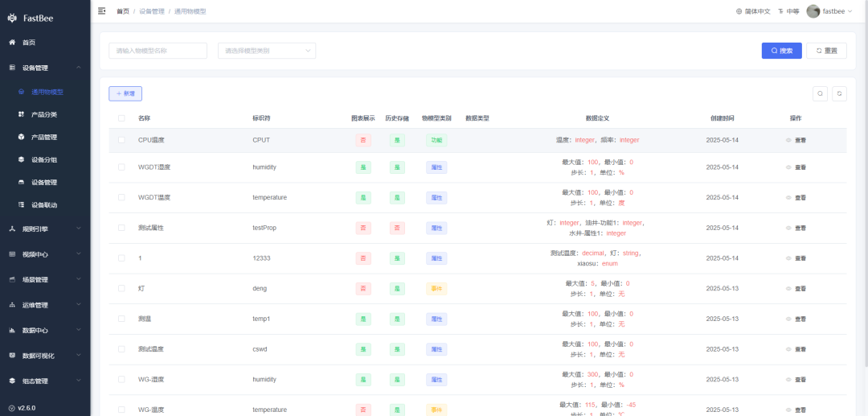Open 产品分类 in the sidebar
This screenshot has height=416, width=868.
point(43,114)
